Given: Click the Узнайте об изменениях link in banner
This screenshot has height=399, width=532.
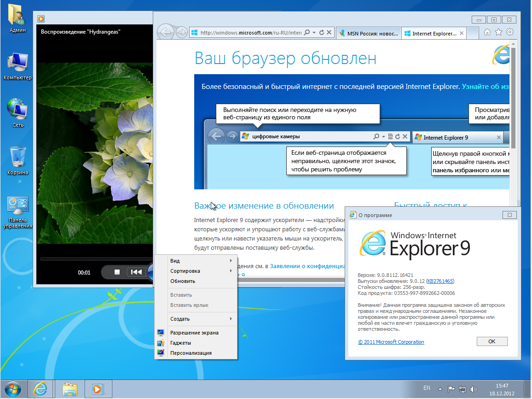Looking at the screenshot, I should coord(486,87).
